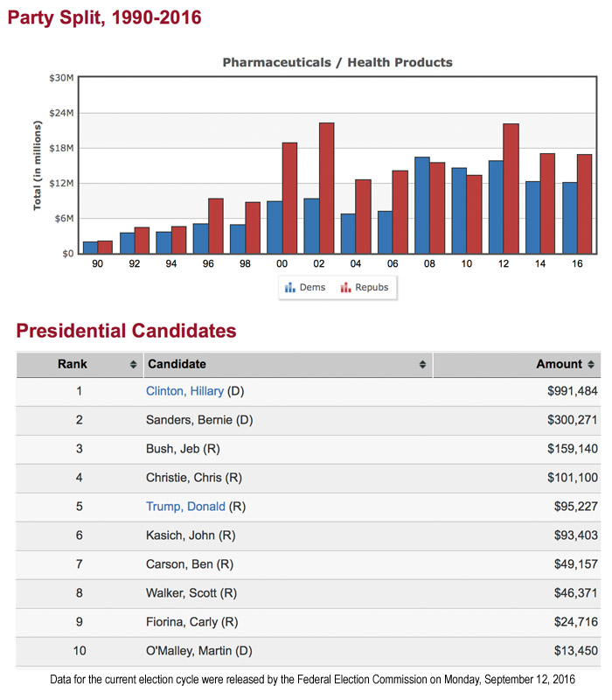Sort table by Rank column arrows
Screen dimensions: 612x700
[133, 364]
